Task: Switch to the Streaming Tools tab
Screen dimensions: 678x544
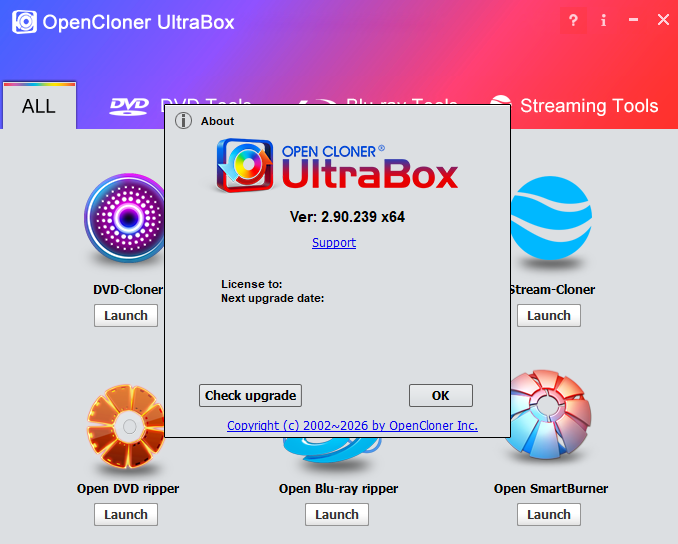Action: tap(574, 106)
